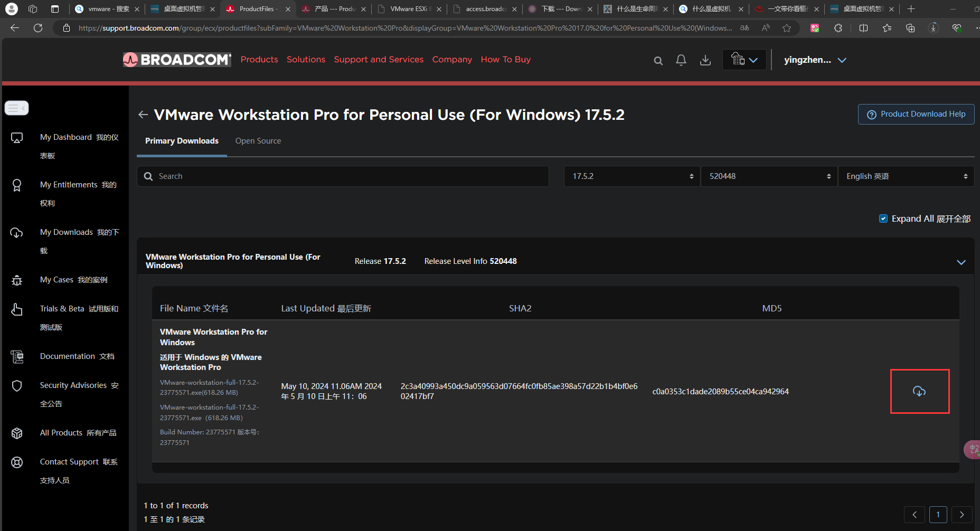Open the yingzhen user account menu
The image size is (980, 531).
815,60
